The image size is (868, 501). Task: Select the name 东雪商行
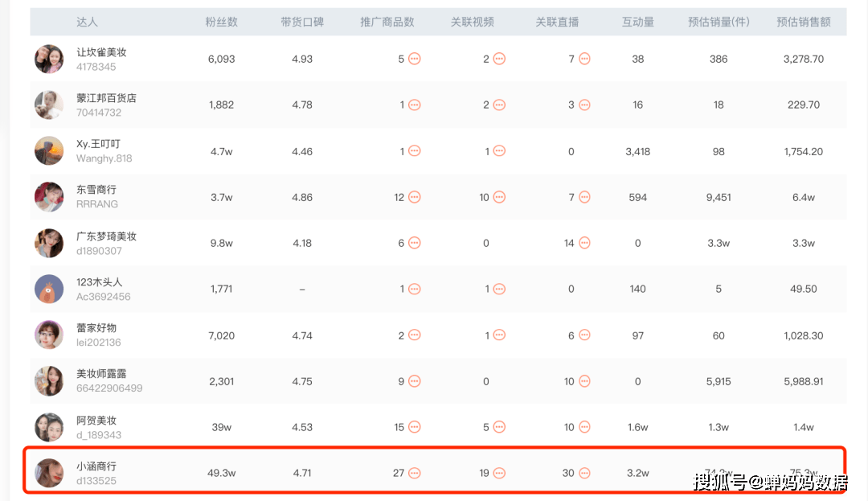pyautogui.click(x=96, y=190)
